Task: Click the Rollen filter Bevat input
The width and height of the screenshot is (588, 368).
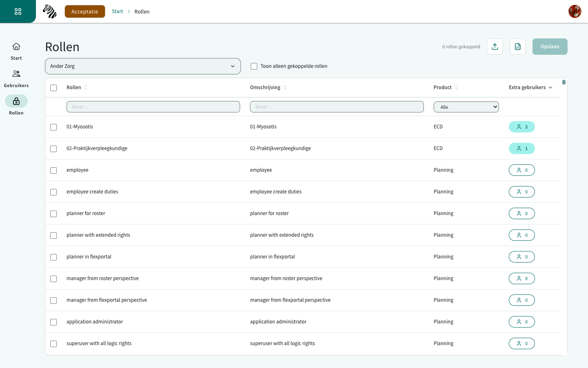Action: (x=153, y=107)
